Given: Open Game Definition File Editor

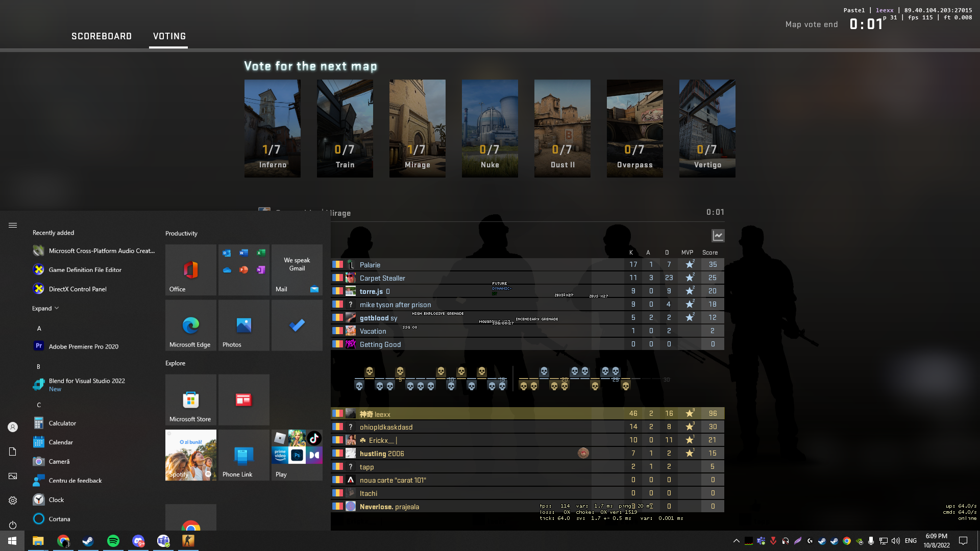Looking at the screenshot, I should 94,270.
